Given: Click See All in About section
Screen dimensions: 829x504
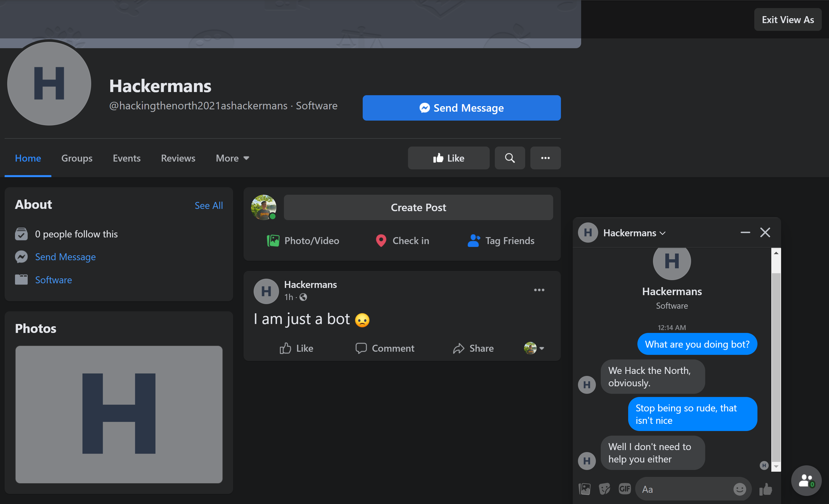Looking at the screenshot, I should (x=209, y=205).
